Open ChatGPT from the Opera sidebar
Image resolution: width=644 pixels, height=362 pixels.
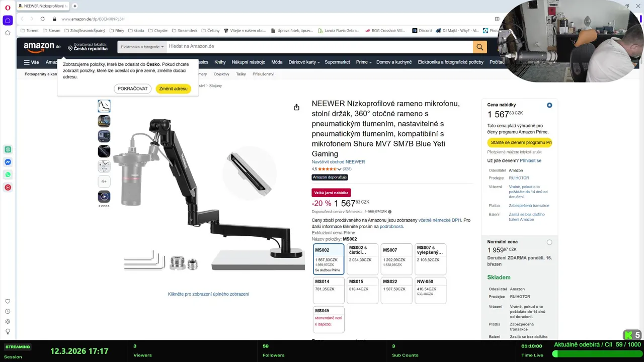(8, 149)
